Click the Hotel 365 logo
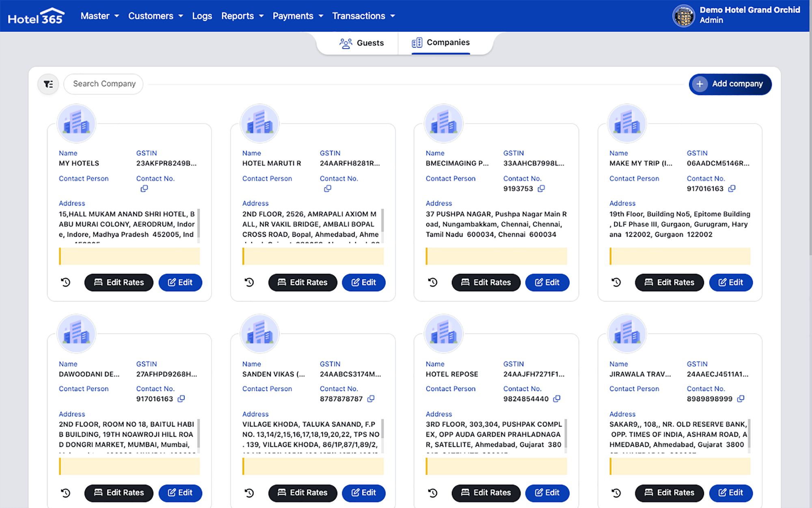 (x=36, y=16)
